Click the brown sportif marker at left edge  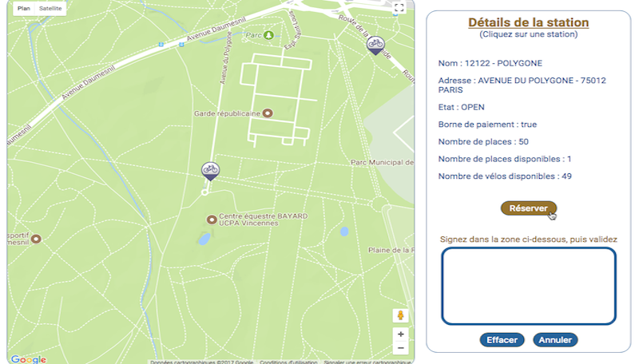pyautogui.click(x=36, y=238)
